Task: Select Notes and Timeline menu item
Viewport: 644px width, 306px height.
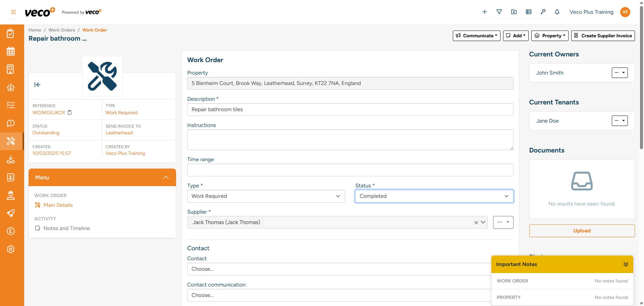Action: click(66, 228)
